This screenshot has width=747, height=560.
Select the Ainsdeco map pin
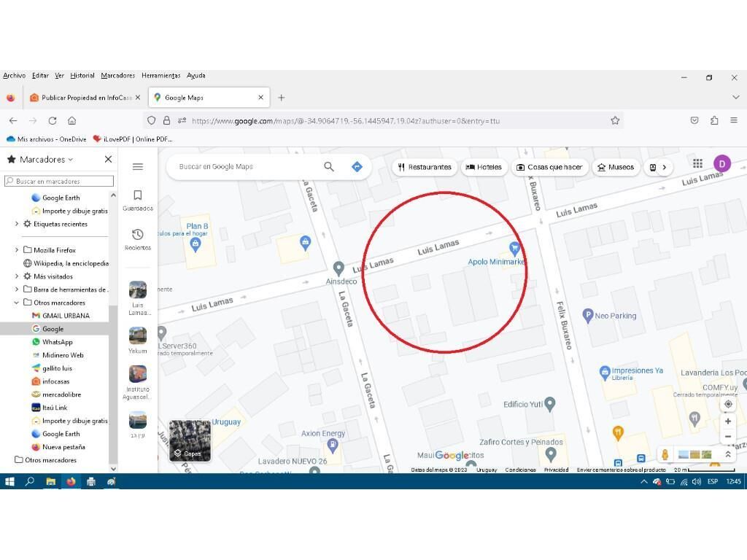pos(338,268)
